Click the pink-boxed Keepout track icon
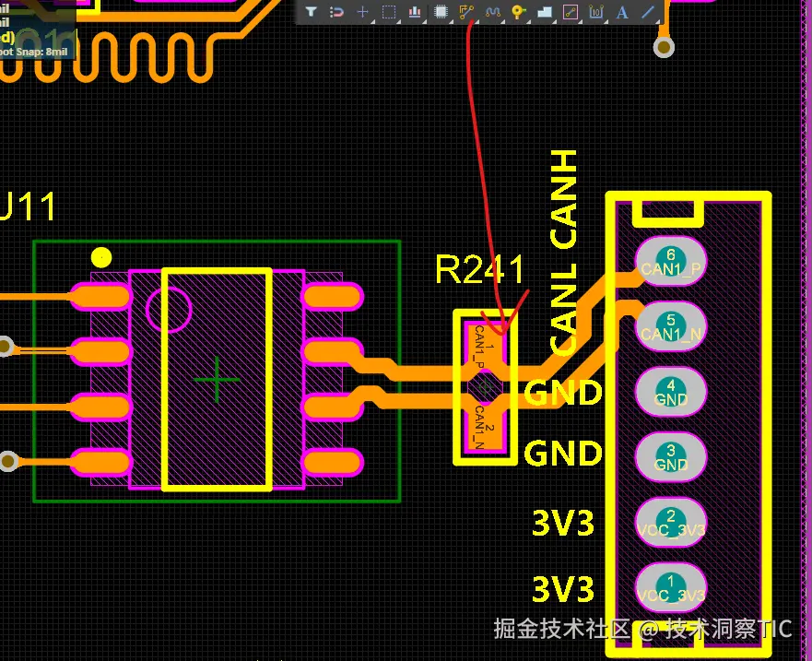This screenshot has height=661, width=812. (x=571, y=11)
